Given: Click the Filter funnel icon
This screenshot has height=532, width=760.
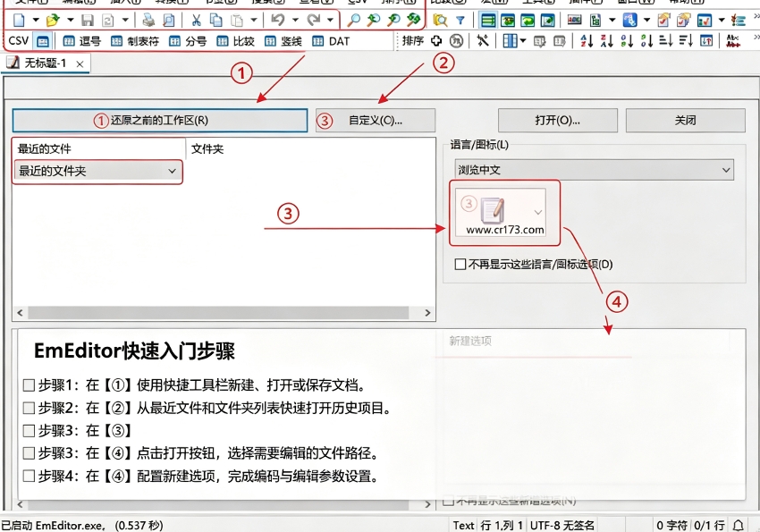Looking at the screenshot, I should pos(460,21).
